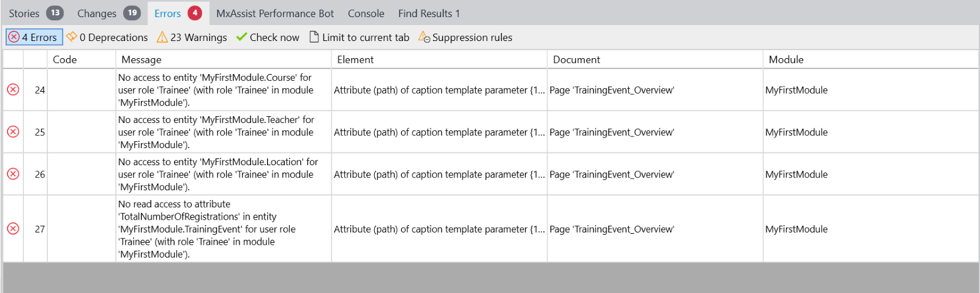Toggle the 0 Deprecations filter

[107, 37]
